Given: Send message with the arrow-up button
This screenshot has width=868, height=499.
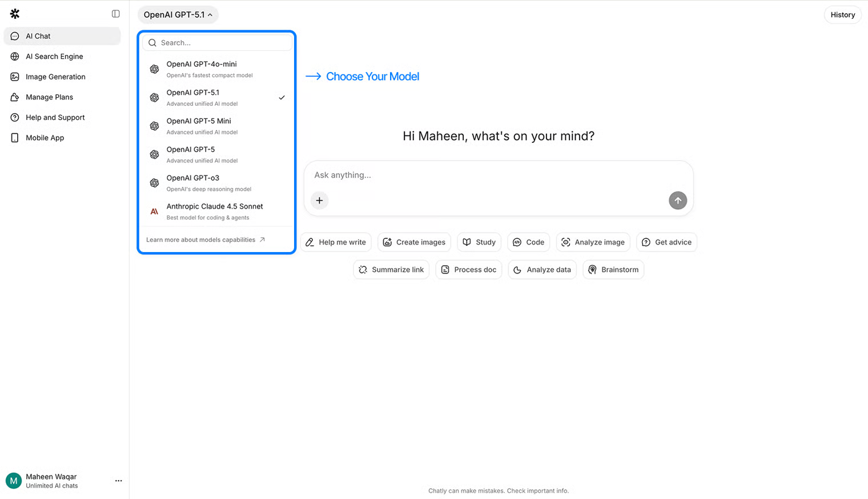Looking at the screenshot, I should click(678, 201).
